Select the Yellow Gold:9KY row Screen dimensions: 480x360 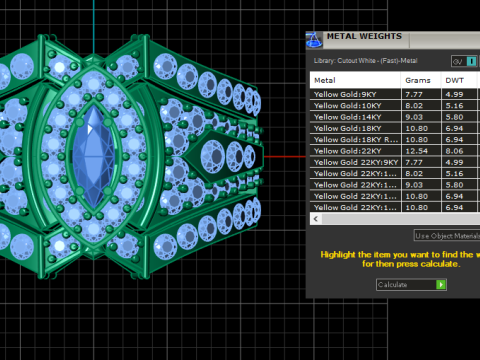[x=395, y=94]
